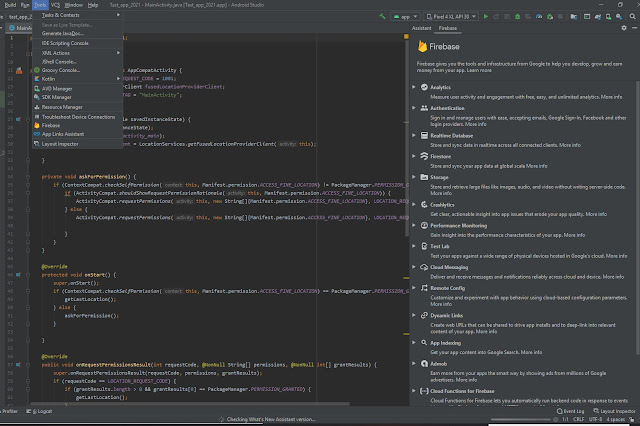Click Resource Manager in Tools menu
Image resolution: width=640 pixels, height=426 pixels.
[62, 106]
